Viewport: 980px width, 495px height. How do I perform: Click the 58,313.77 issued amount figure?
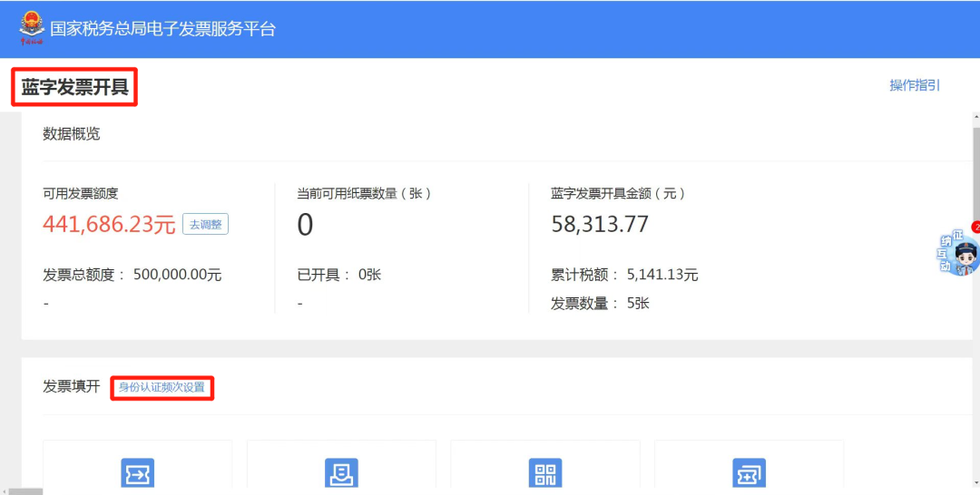tap(600, 224)
